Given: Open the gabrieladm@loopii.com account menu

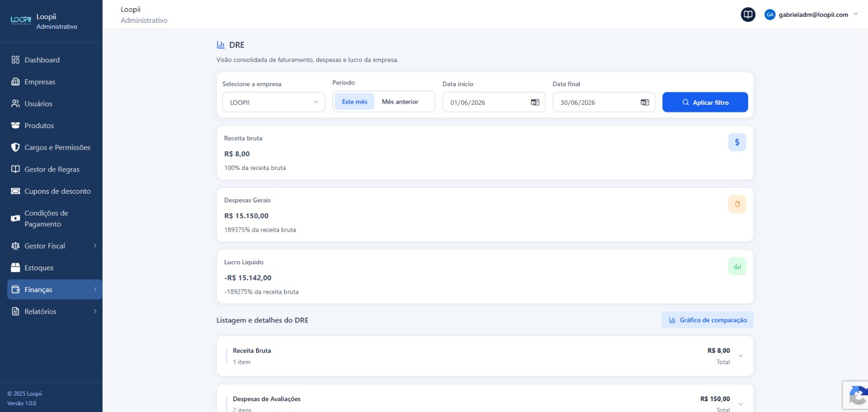Looking at the screenshot, I should tap(812, 15).
